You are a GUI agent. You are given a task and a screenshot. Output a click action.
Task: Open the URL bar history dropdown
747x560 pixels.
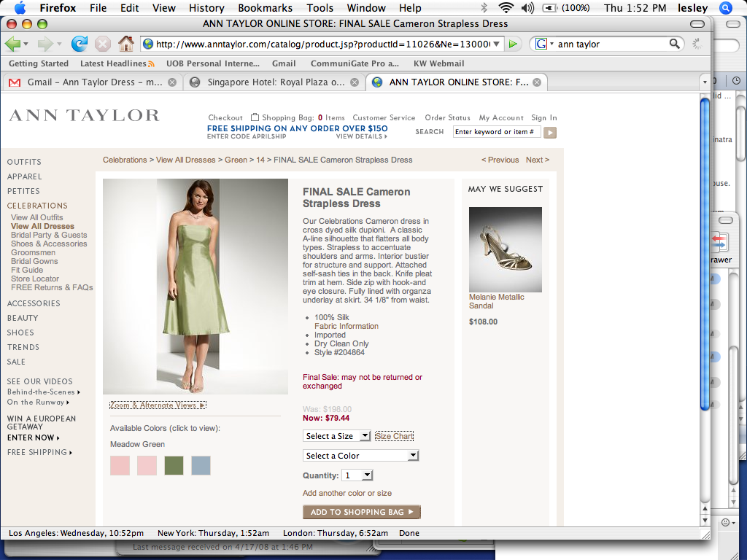[496, 44]
